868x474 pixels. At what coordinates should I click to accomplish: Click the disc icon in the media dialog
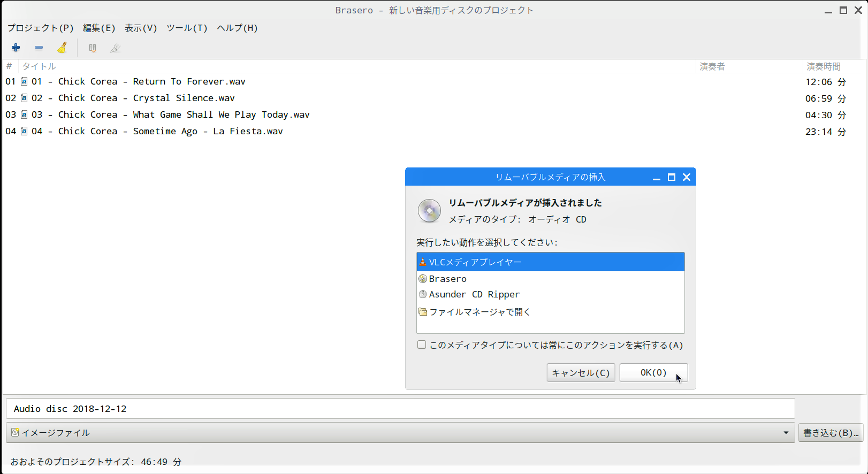click(429, 211)
